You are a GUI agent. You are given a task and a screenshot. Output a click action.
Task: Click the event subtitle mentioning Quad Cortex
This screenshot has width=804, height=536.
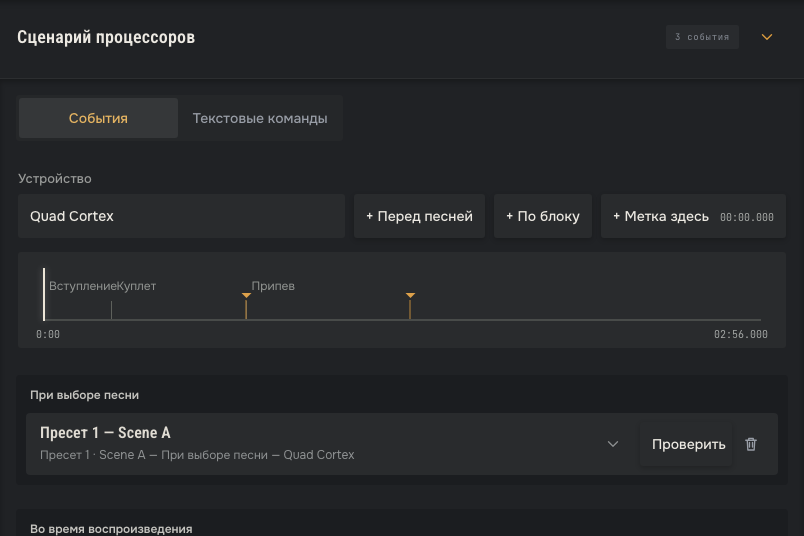coord(197,455)
